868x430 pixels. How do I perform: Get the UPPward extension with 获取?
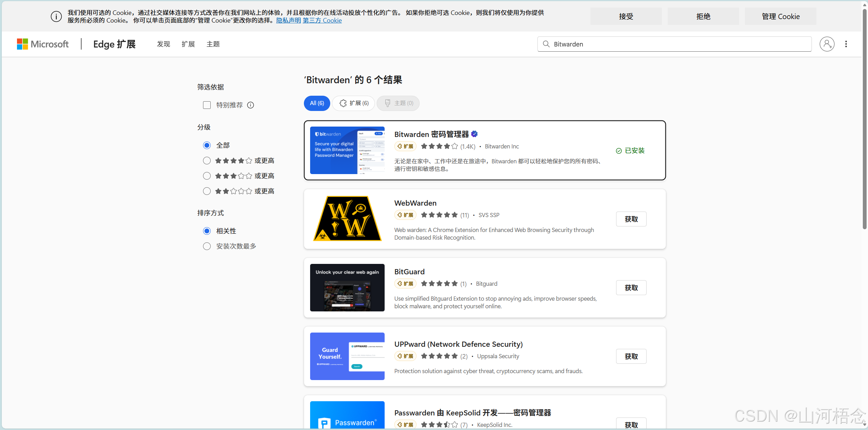coord(631,356)
